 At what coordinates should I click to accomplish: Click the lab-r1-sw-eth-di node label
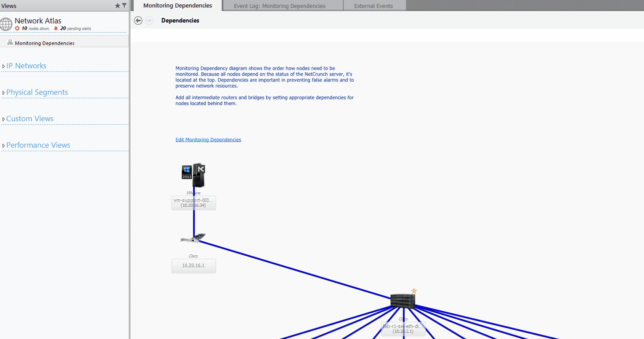(x=403, y=329)
